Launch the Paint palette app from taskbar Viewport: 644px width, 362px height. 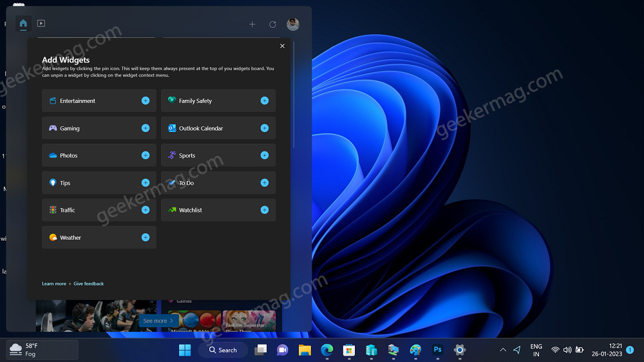coord(415,350)
